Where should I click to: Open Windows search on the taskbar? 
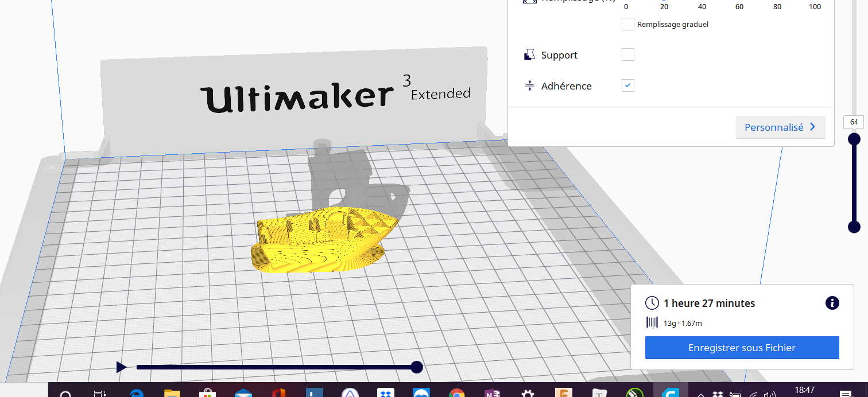(65, 394)
